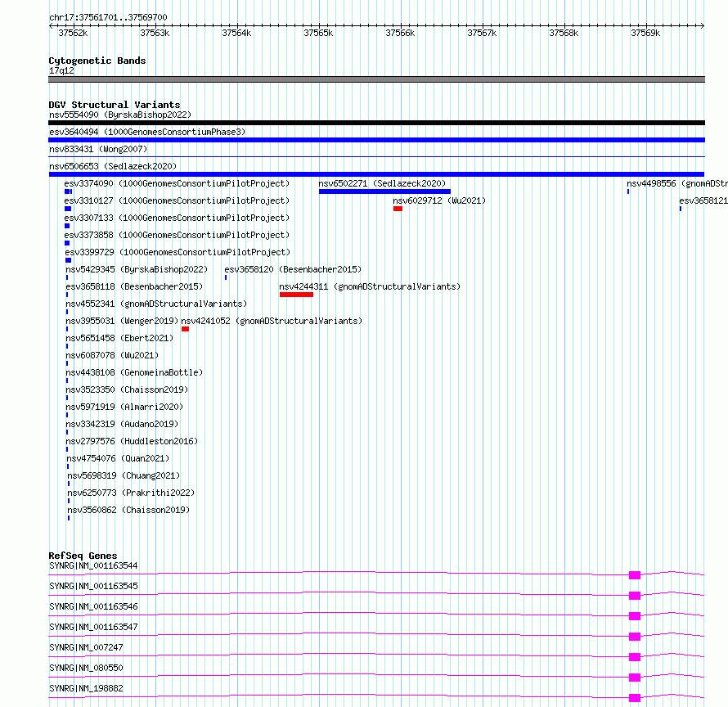The image size is (728, 707).
Task: Click nsv3523350 (Chaisson2019) label
Action: (x=128, y=390)
